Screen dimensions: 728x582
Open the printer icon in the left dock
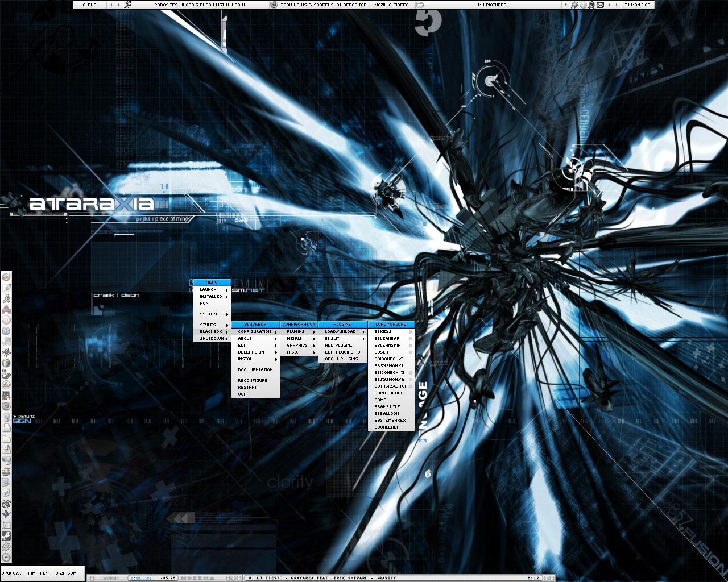6,427
